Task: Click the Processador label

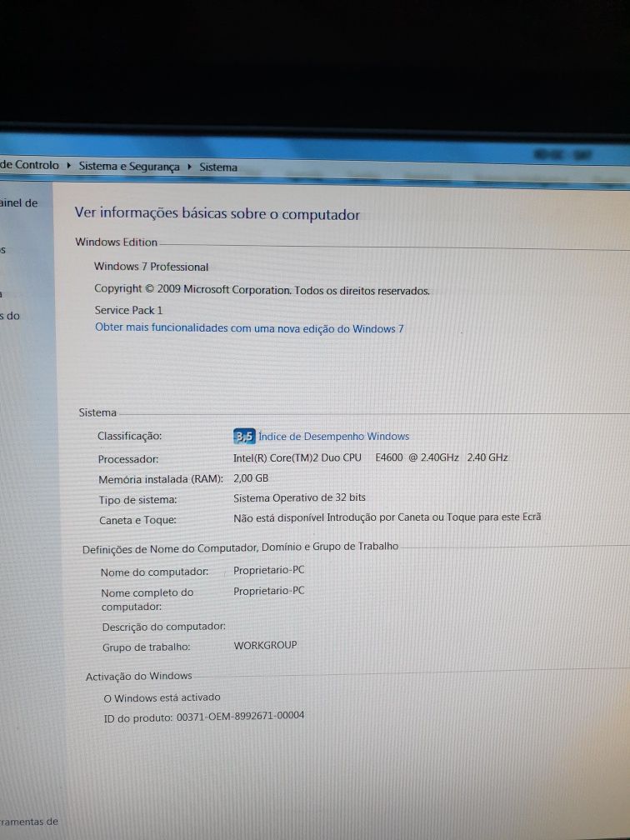Action: [128, 459]
